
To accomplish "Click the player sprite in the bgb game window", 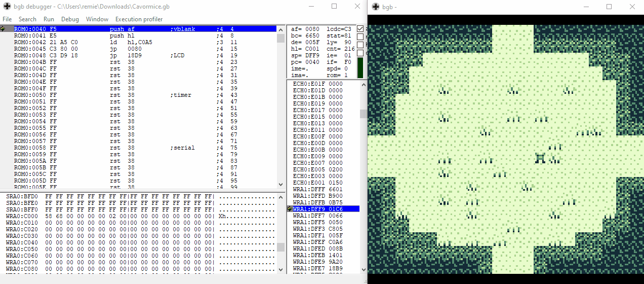I will [x=541, y=158].
